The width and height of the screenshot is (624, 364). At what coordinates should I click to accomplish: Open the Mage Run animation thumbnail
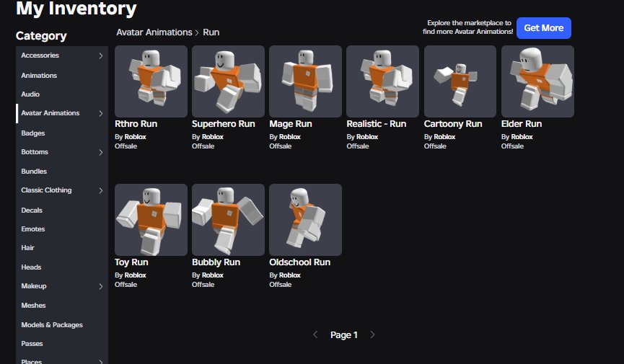[x=305, y=81]
